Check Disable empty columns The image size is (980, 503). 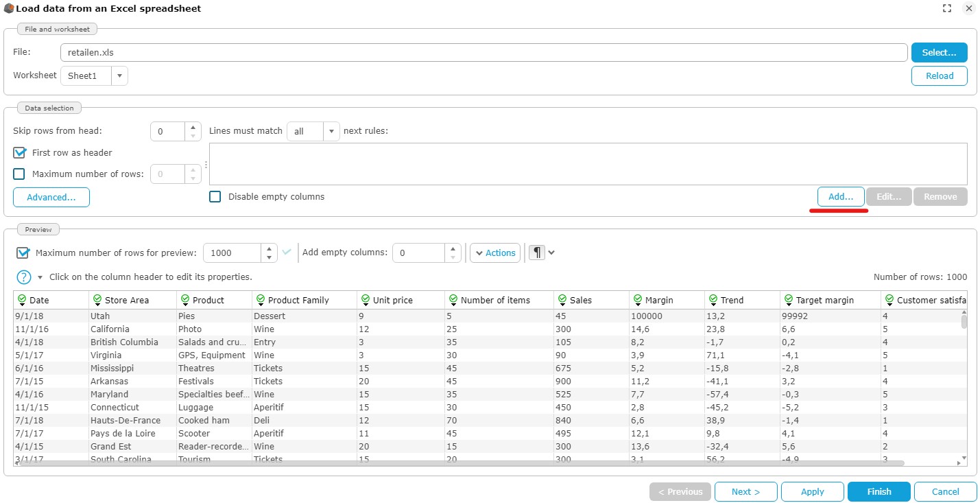pyautogui.click(x=215, y=197)
